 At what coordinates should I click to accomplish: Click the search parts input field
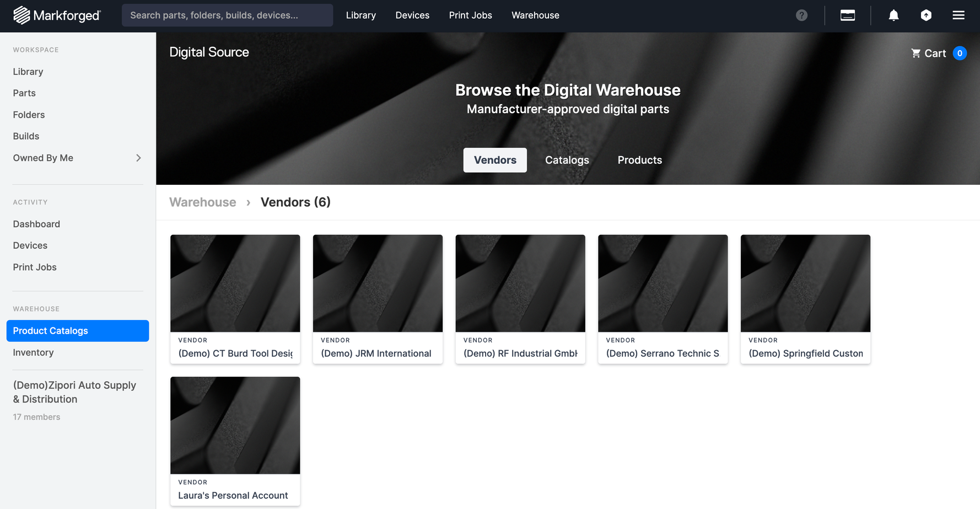227,15
